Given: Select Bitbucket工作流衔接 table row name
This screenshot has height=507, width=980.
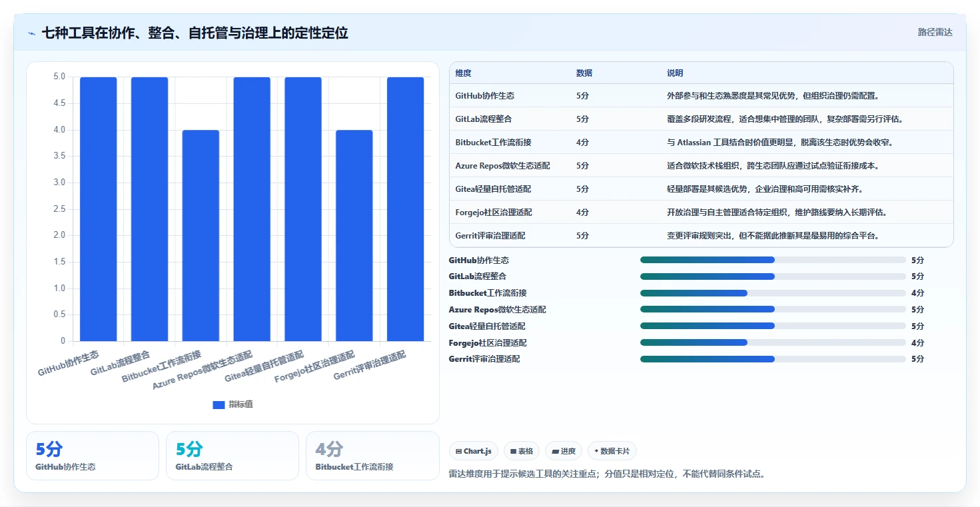Looking at the screenshot, I should pos(493,143).
